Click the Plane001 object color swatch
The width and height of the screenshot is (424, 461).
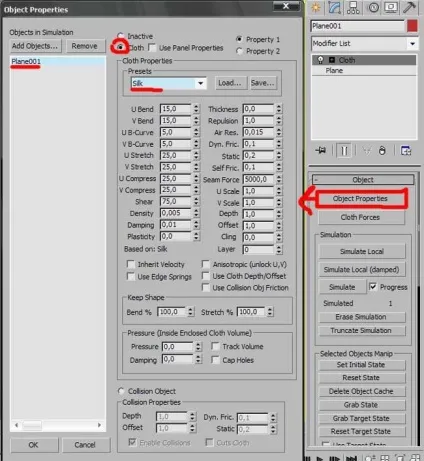tap(412, 26)
